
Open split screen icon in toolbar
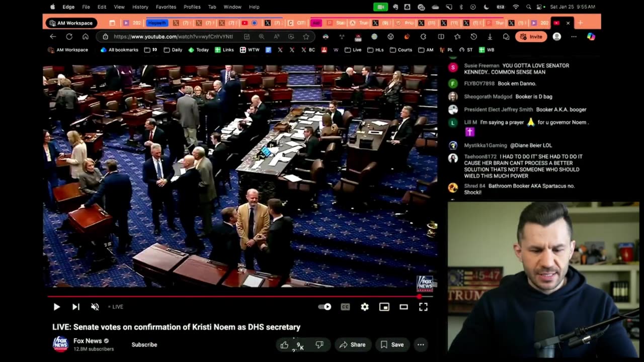[441, 37]
